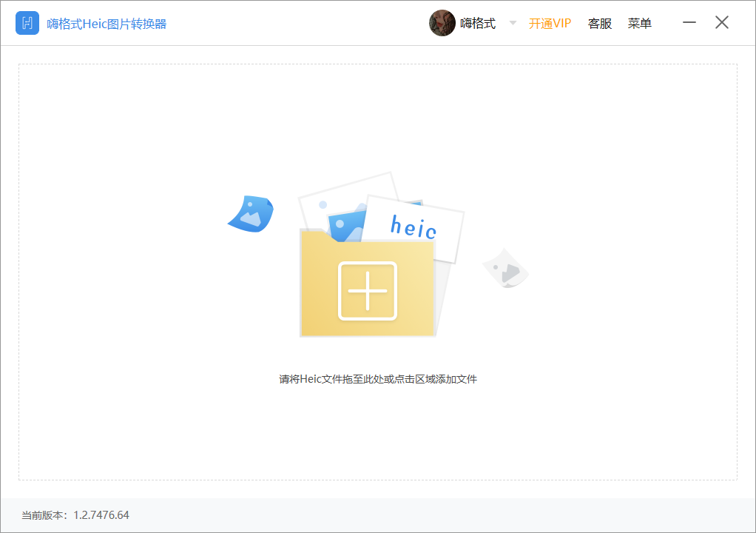The image size is (756, 533).
Task: Click the user avatar picture
Action: [442, 23]
